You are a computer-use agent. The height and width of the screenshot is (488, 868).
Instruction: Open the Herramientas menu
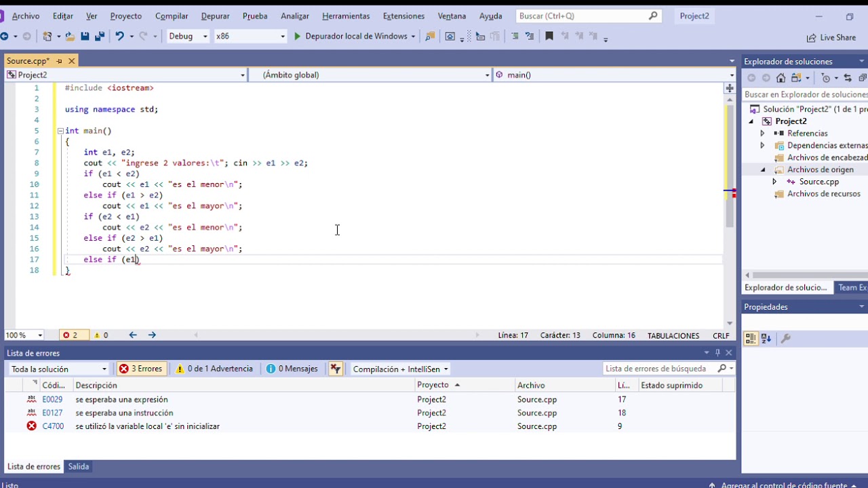pos(346,16)
